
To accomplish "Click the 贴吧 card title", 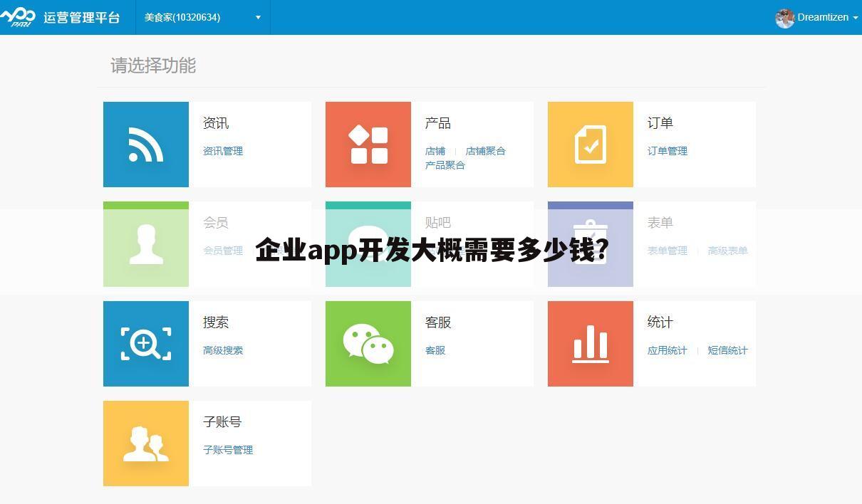I will tap(438, 223).
